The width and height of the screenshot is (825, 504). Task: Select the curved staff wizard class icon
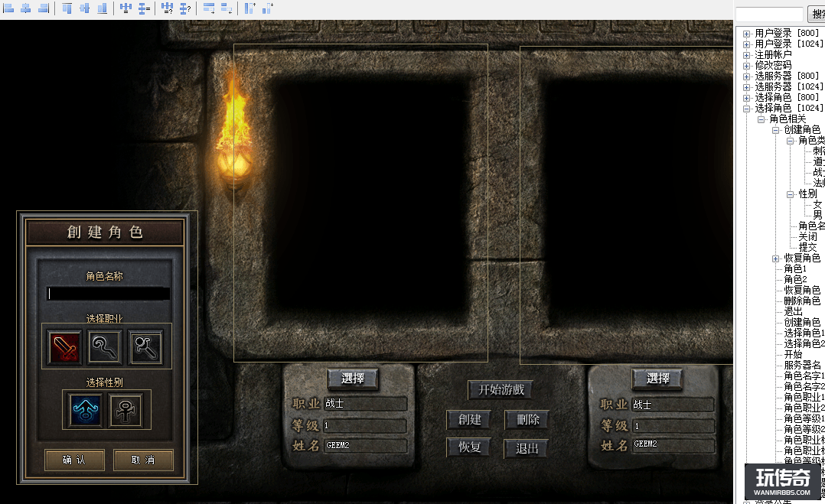(106, 347)
